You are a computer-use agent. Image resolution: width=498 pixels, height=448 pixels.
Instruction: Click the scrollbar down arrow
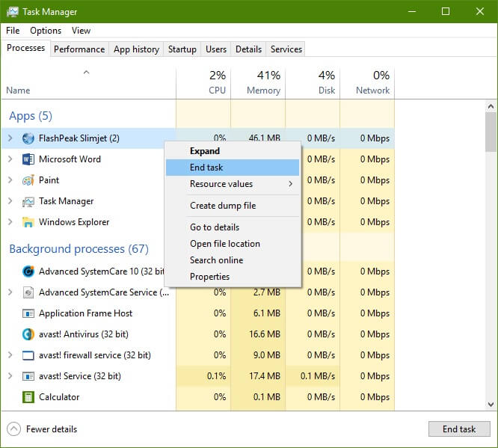tap(491, 405)
